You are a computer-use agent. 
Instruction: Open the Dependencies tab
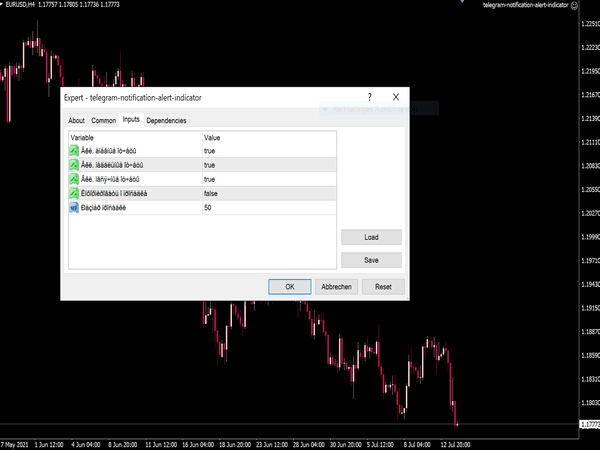tap(166, 121)
